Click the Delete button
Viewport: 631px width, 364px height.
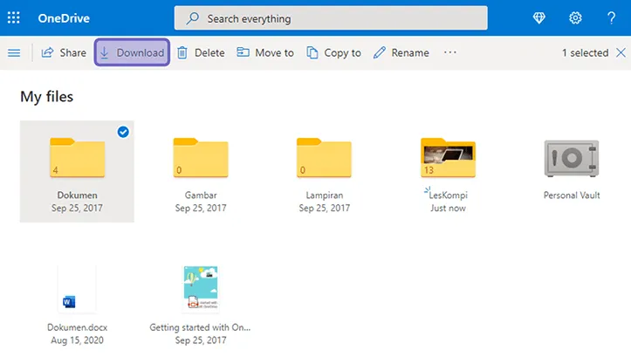click(x=201, y=52)
